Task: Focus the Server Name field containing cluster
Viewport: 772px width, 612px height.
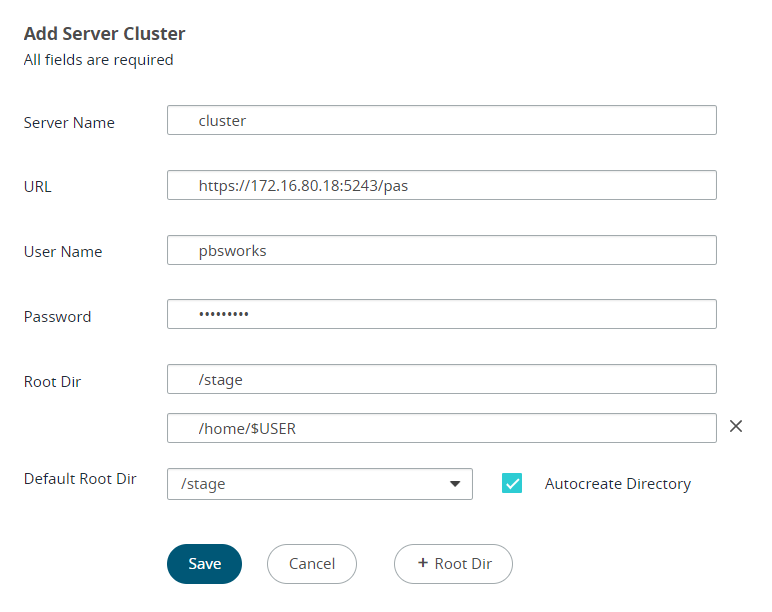Action: click(441, 121)
